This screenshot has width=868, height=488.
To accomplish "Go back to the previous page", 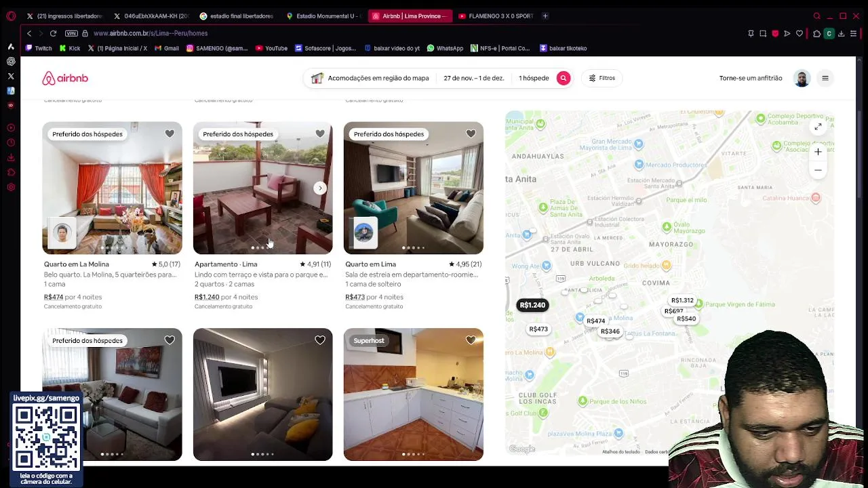I will [28, 33].
